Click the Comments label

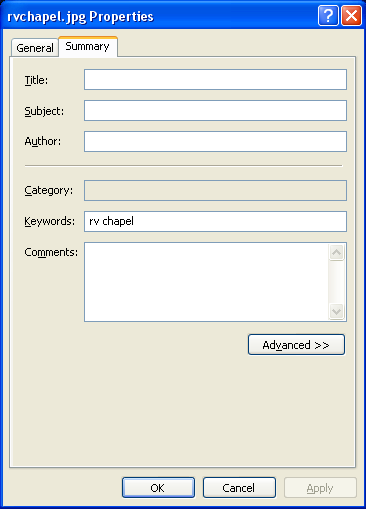click(x=51, y=252)
